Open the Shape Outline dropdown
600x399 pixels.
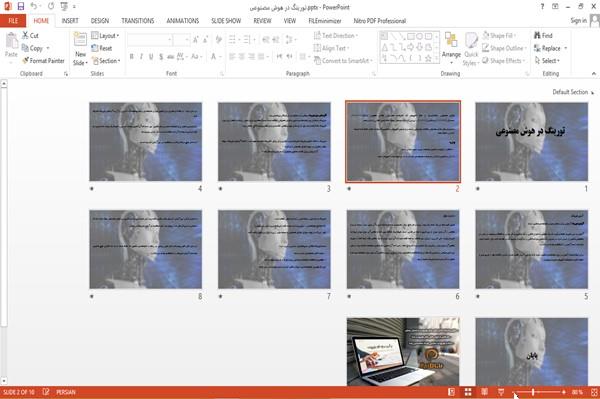coord(504,48)
